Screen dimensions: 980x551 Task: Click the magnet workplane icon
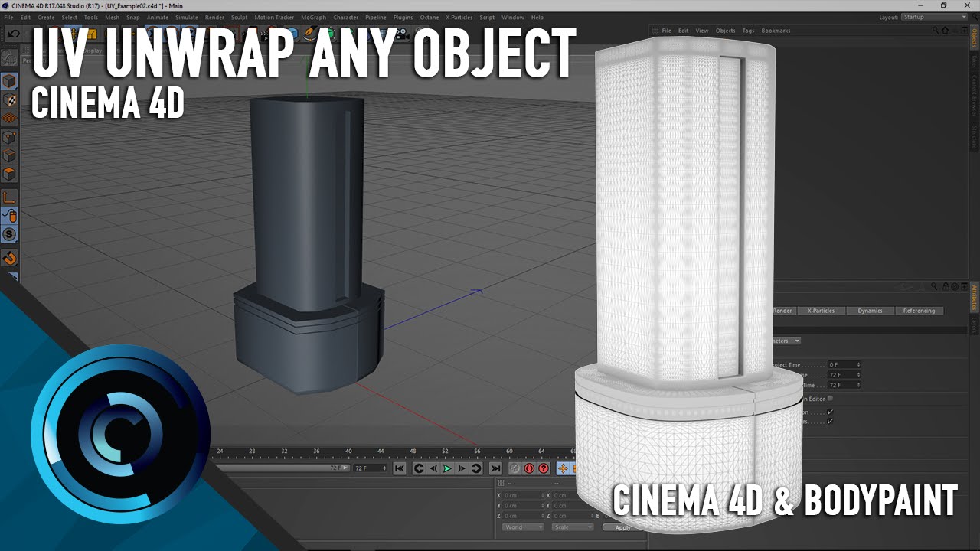(x=9, y=258)
